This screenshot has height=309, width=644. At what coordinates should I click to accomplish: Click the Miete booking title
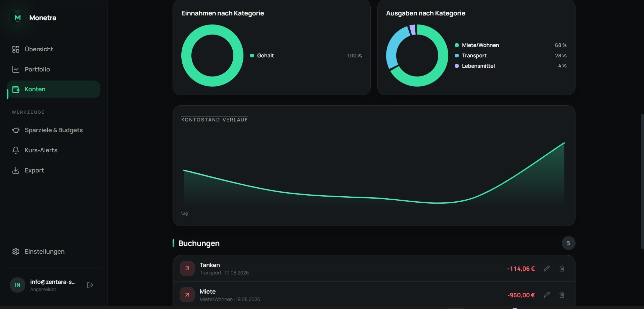(208, 292)
